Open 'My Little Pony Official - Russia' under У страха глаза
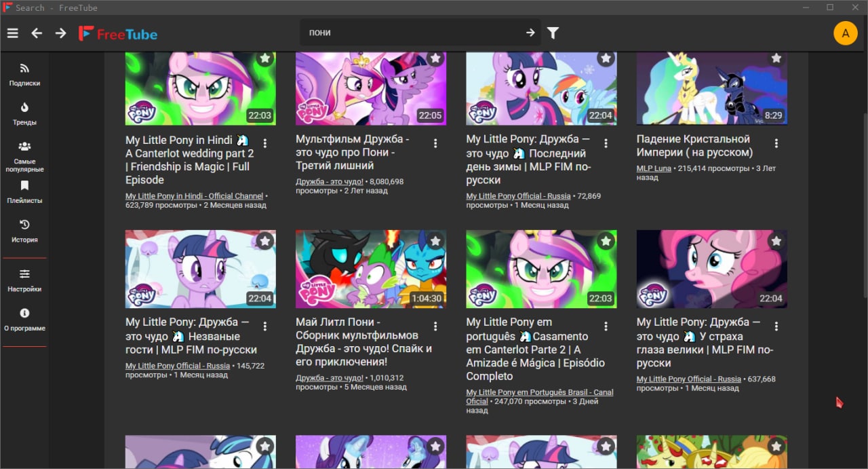 pyautogui.click(x=689, y=379)
